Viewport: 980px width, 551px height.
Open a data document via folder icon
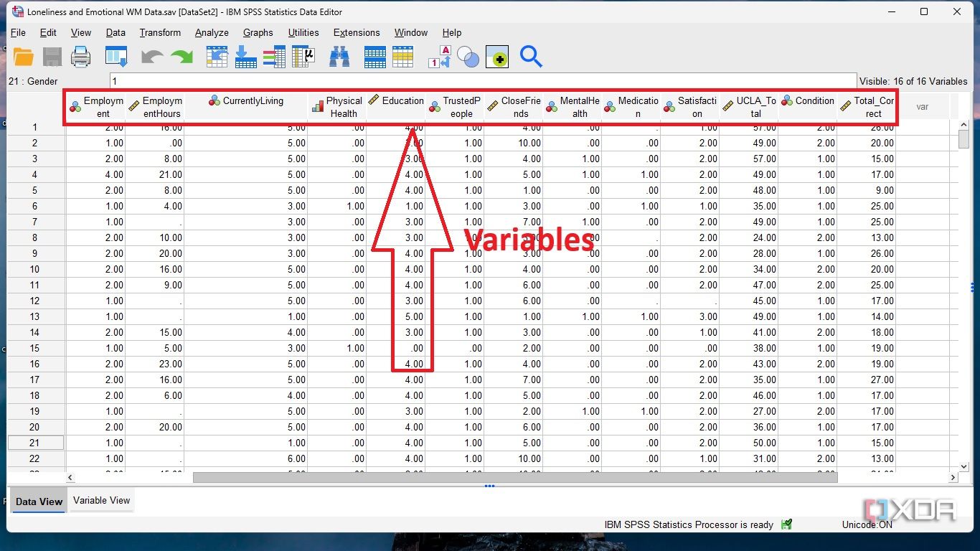[24, 57]
